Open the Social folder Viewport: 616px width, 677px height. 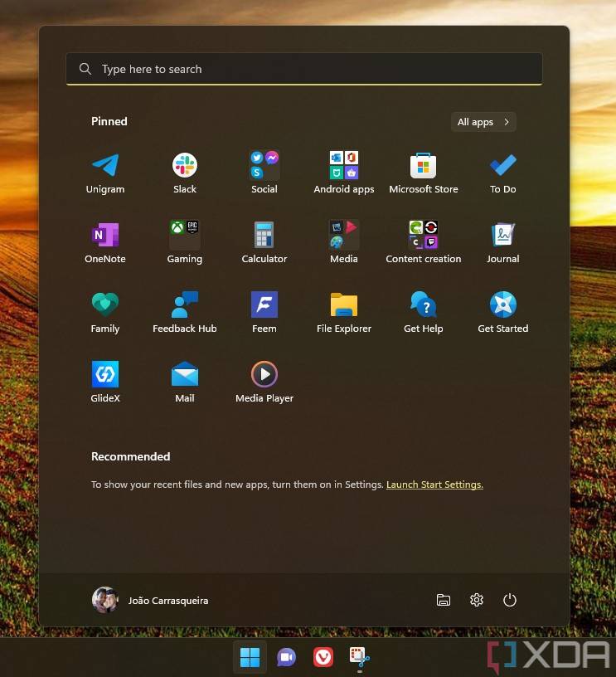tap(264, 173)
